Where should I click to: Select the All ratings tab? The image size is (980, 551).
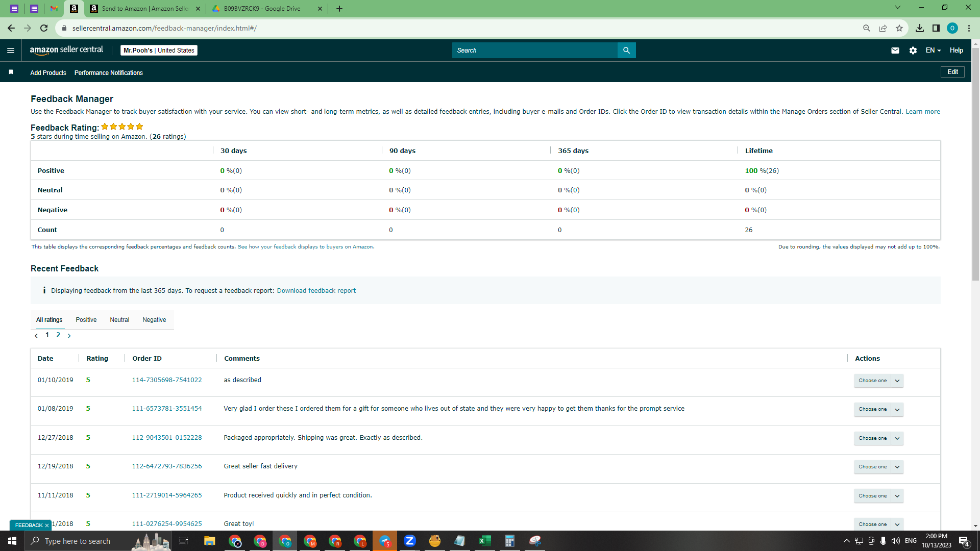49,320
